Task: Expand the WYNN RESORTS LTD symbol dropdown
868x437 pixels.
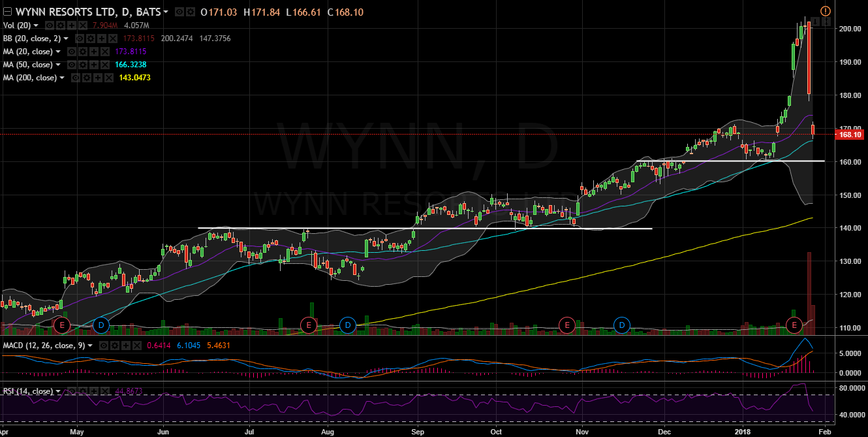Action: pyautogui.click(x=166, y=12)
